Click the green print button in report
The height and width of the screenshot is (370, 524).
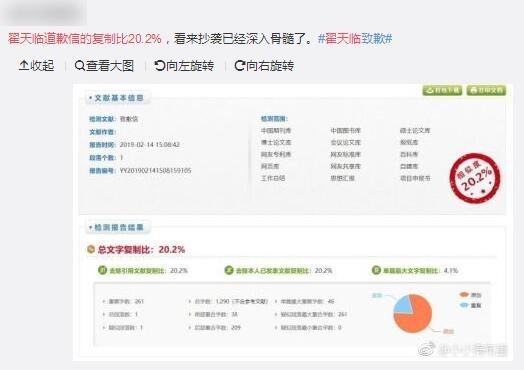(486, 90)
